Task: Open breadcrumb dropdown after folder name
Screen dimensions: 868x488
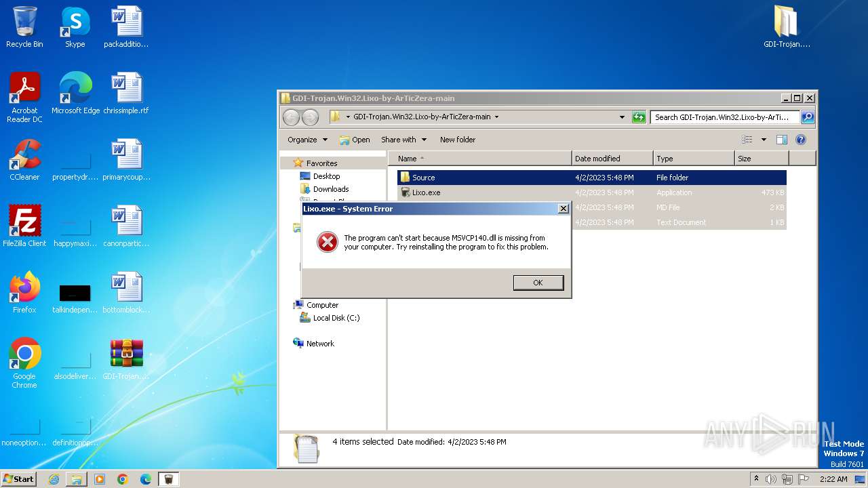Action: tap(496, 117)
